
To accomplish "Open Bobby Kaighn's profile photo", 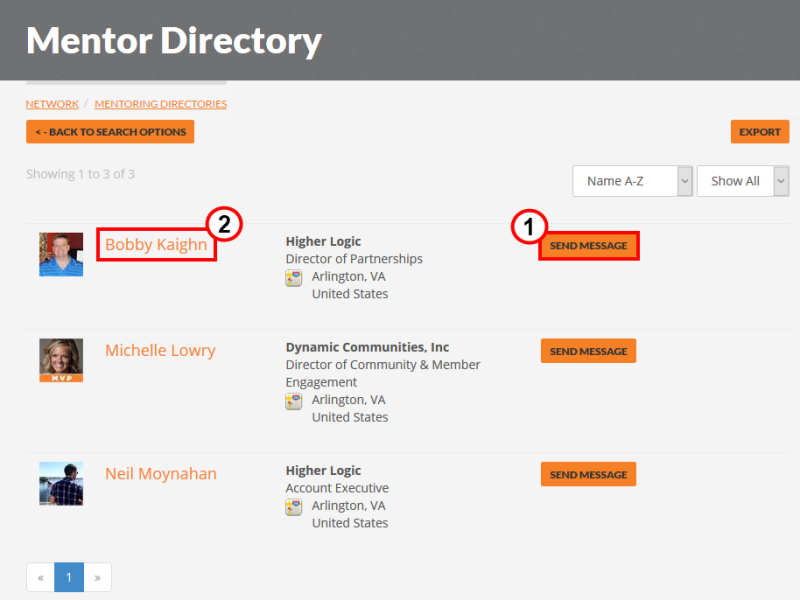I will [61, 255].
